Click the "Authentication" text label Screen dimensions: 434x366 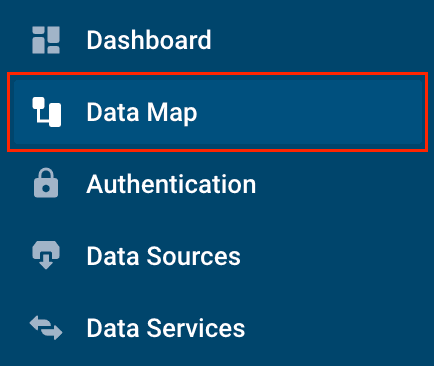(171, 184)
